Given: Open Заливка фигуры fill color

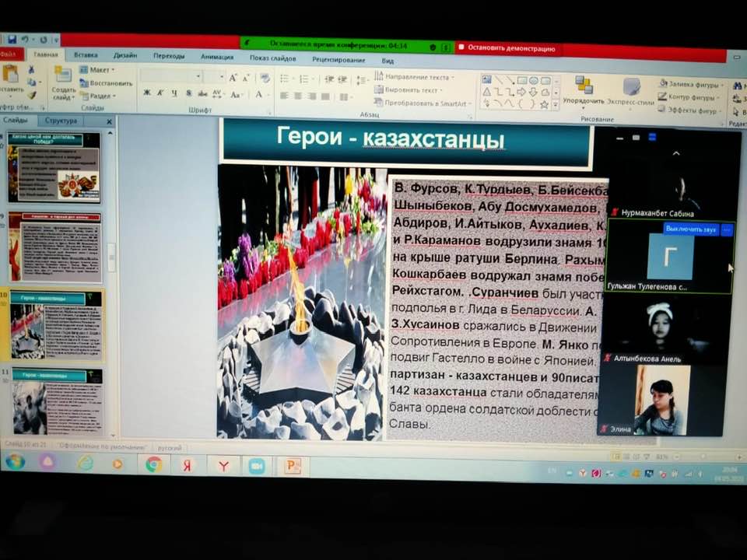Looking at the screenshot, I should 691,84.
